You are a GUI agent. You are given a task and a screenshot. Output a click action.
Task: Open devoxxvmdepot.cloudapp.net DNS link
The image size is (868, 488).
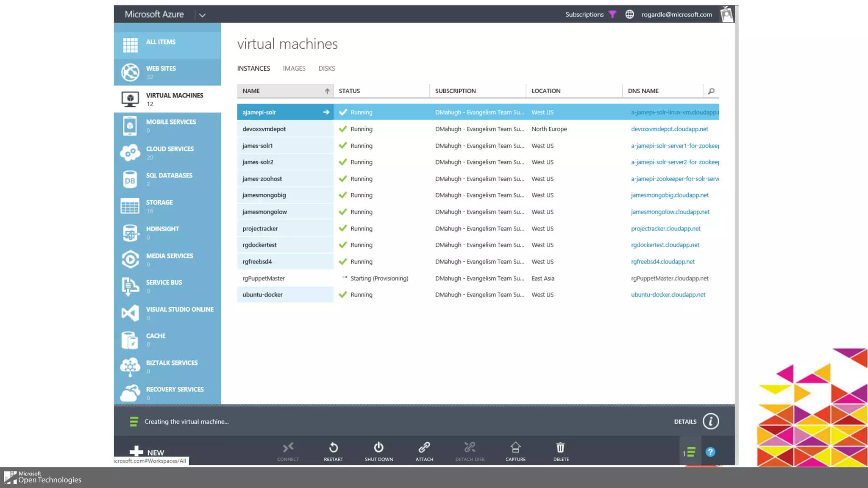click(669, 129)
